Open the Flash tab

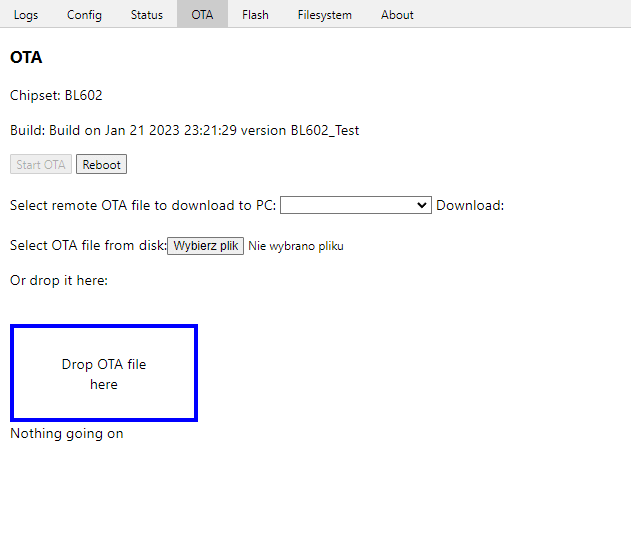point(255,14)
